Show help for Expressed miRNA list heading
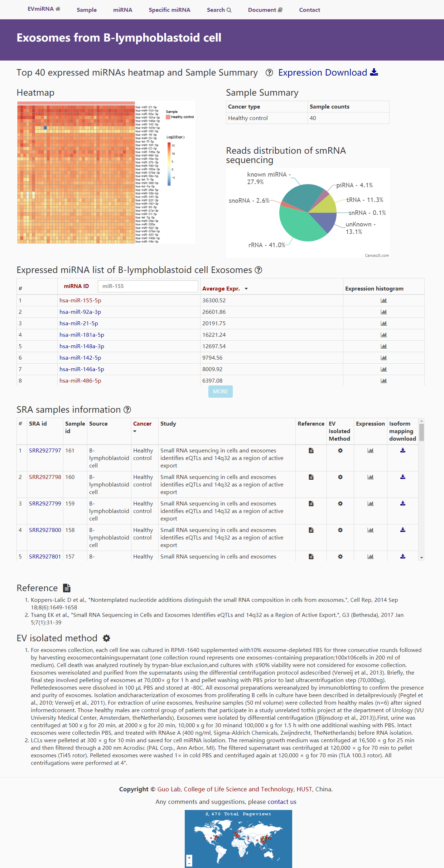This screenshot has width=444, height=868. pyautogui.click(x=259, y=270)
